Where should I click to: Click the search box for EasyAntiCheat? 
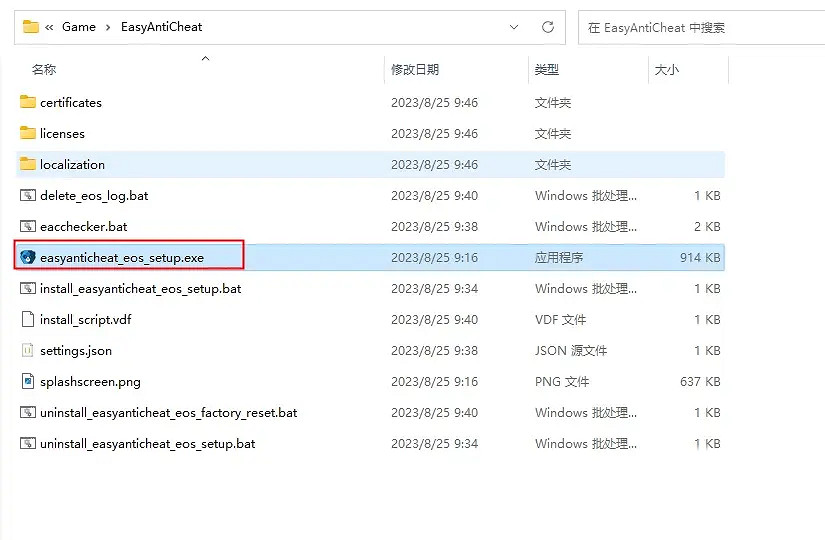[700, 27]
